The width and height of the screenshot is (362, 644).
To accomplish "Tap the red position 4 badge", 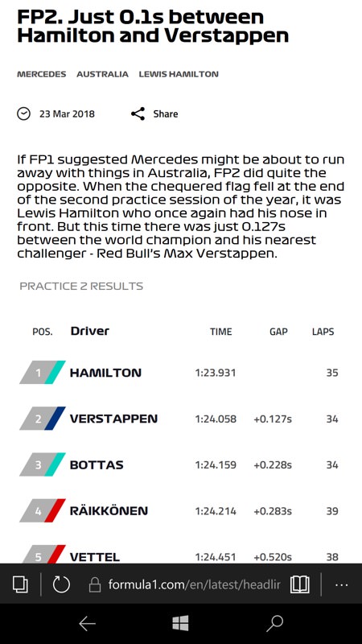I will (x=43, y=510).
